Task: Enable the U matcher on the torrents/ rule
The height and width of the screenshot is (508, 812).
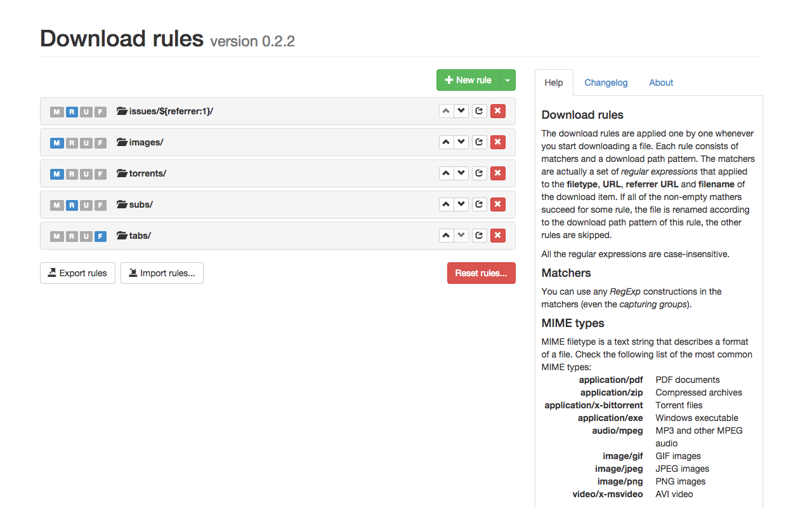Action: (x=86, y=173)
